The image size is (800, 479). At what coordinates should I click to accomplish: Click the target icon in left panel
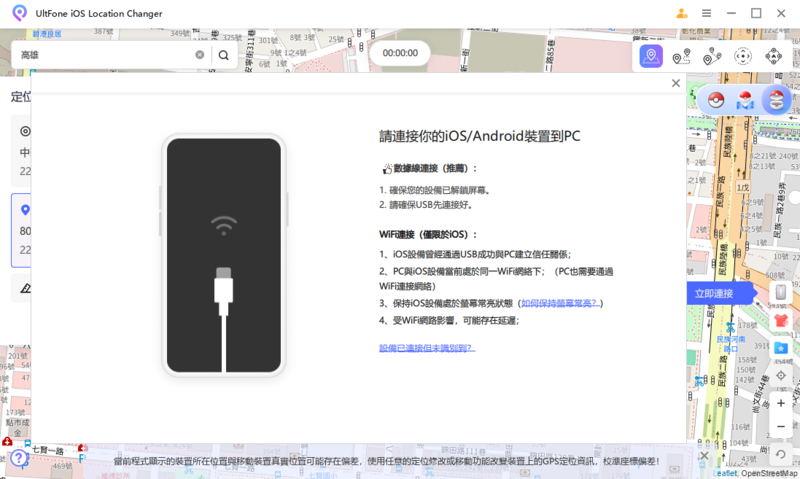click(x=25, y=131)
